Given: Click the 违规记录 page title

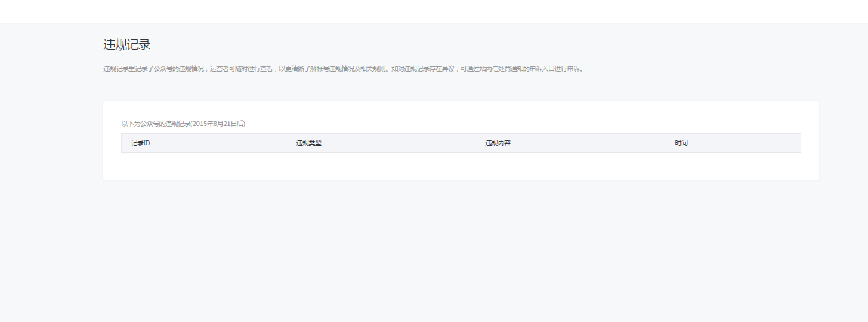Looking at the screenshot, I should (126, 45).
